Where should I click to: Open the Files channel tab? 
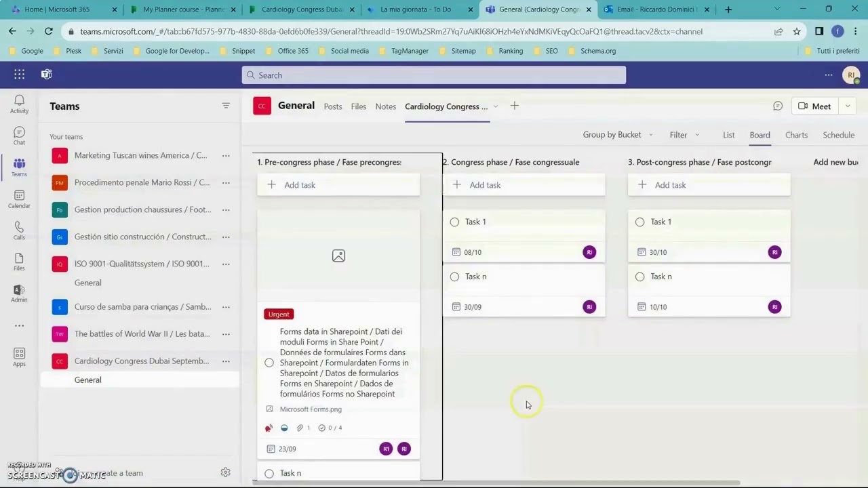(359, 106)
